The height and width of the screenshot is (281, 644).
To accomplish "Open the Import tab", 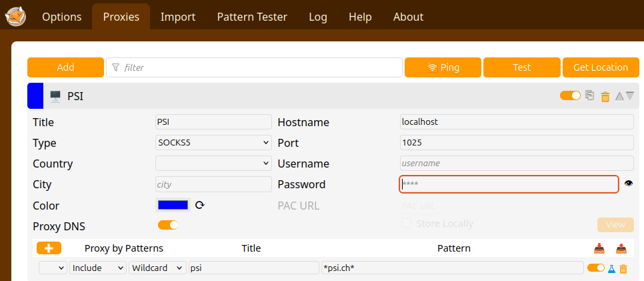I will click(178, 17).
